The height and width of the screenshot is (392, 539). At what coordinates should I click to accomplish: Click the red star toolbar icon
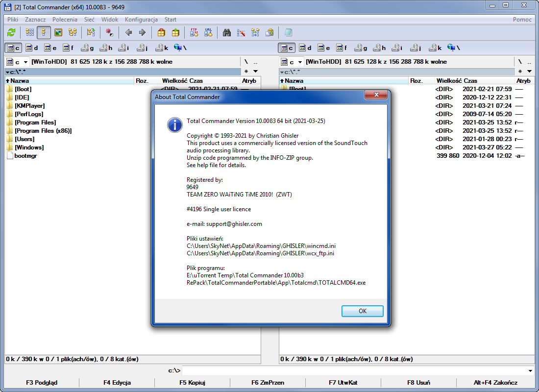(x=109, y=33)
